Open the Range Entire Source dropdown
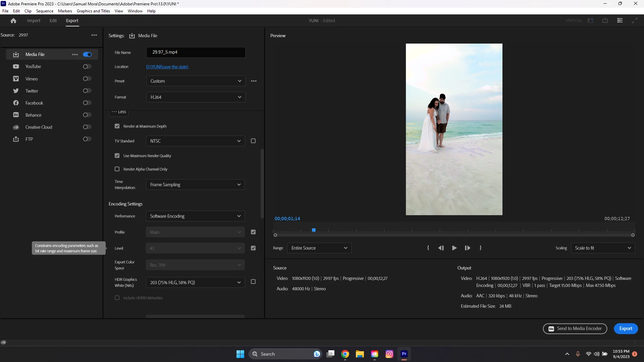 [319, 248]
